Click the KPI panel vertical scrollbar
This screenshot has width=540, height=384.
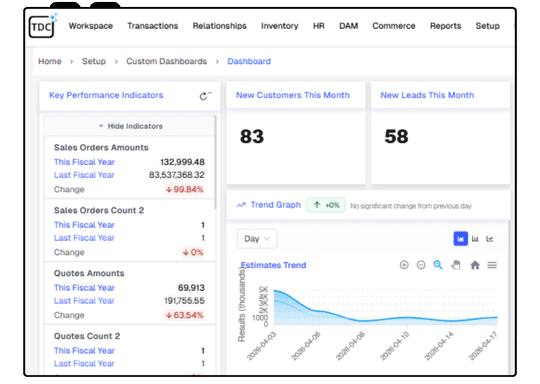pos(216,163)
